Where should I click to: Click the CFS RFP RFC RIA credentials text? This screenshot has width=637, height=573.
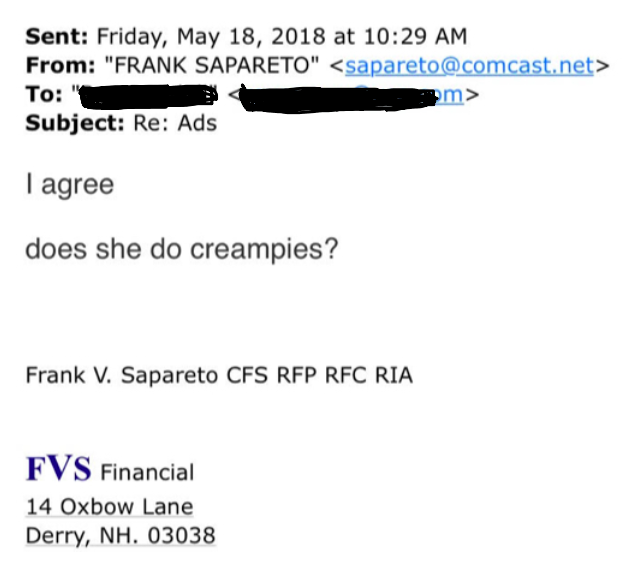tap(319, 375)
